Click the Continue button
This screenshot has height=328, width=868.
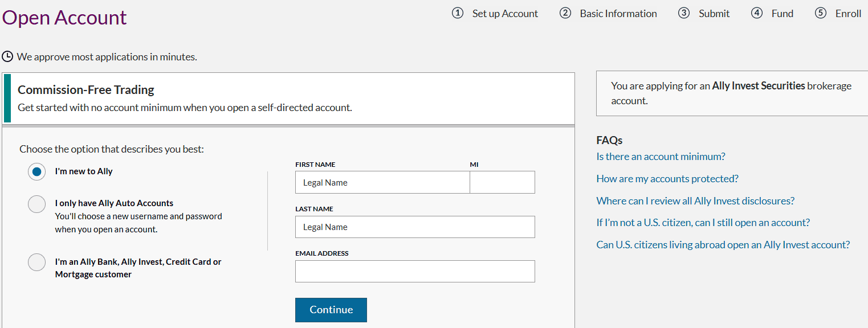click(331, 310)
